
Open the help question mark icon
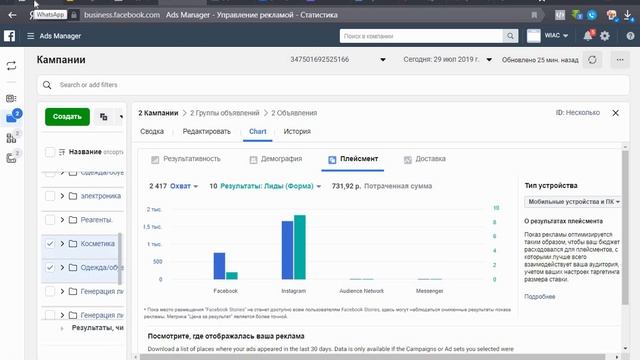(x=630, y=36)
